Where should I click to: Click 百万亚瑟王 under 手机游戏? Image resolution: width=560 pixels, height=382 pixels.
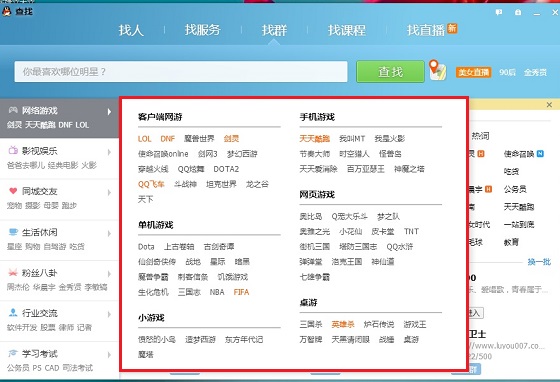[x=366, y=169]
